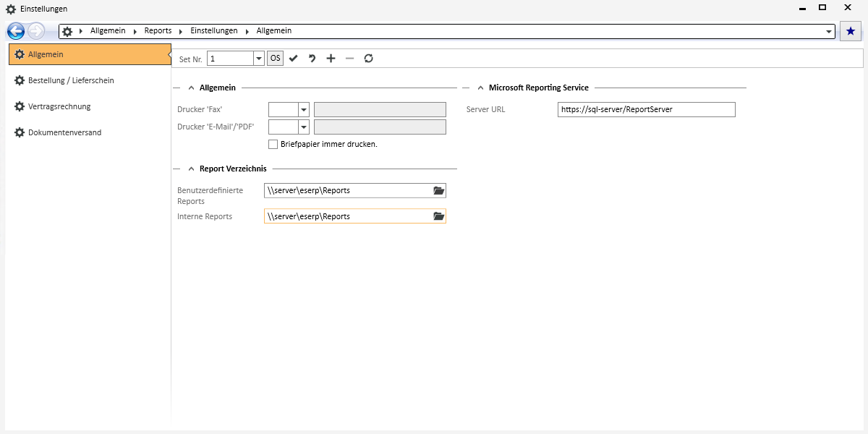Click the favorites star icon

pos(851,31)
